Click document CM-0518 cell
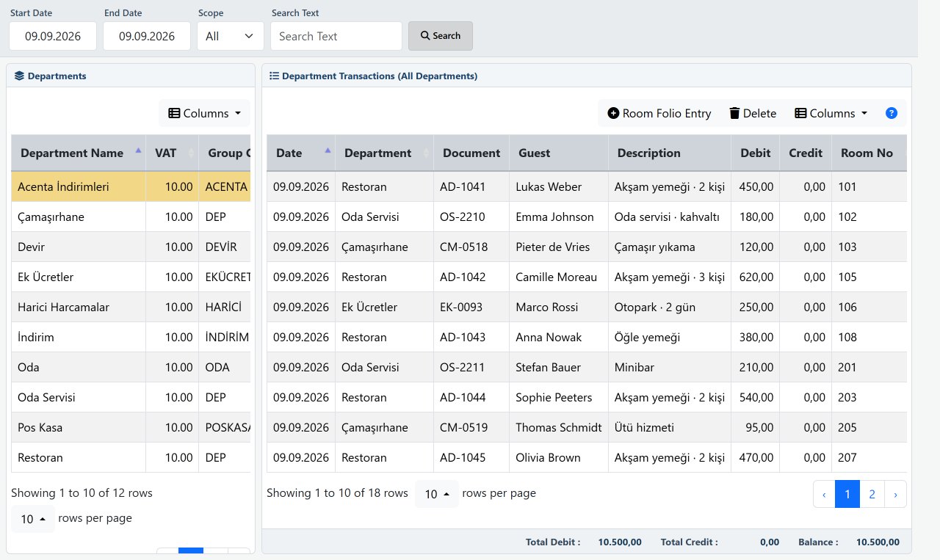Viewport: 940px width, 560px height. click(471, 247)
